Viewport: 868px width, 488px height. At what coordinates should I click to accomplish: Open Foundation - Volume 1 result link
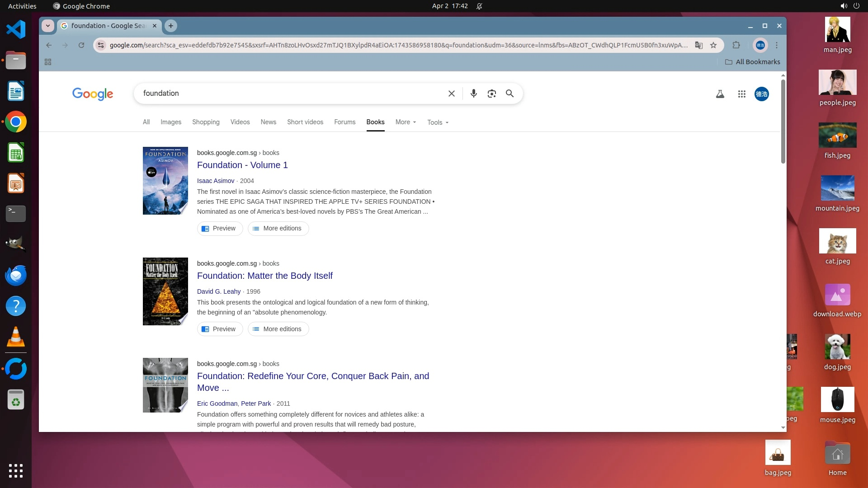point(242,165)
